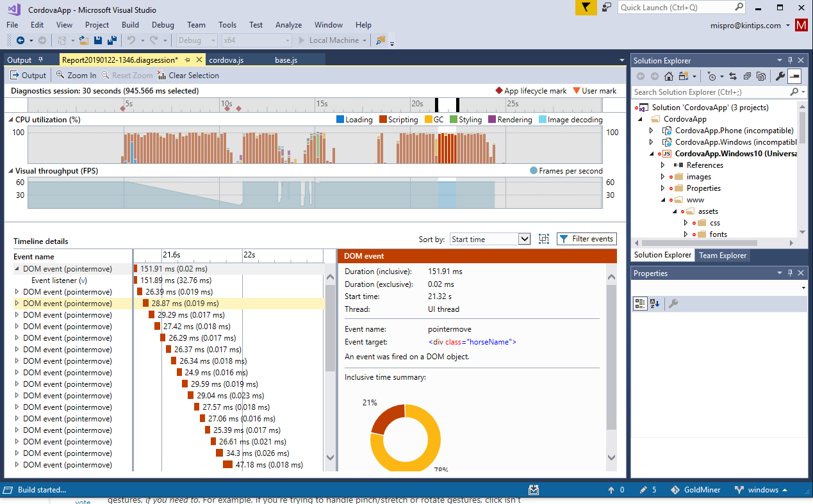813x504 pixels.
Task: Click the div class horseName event target link
Action: [x=472, y=342]
